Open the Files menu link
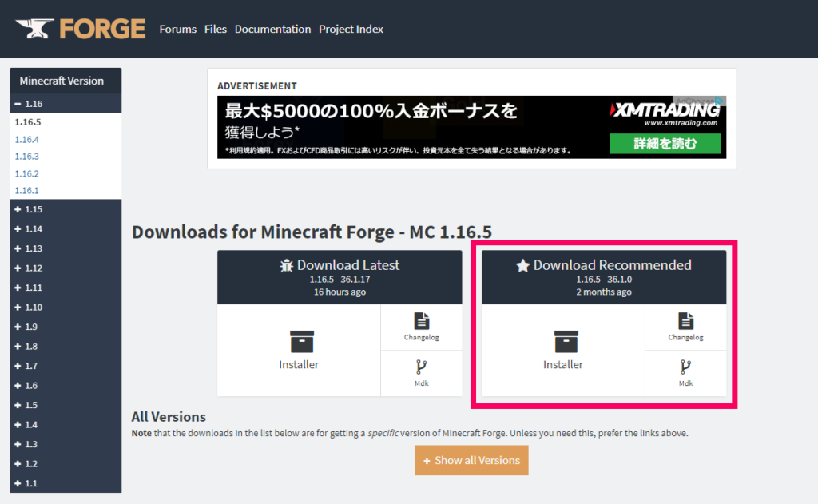 coord(216,30)
